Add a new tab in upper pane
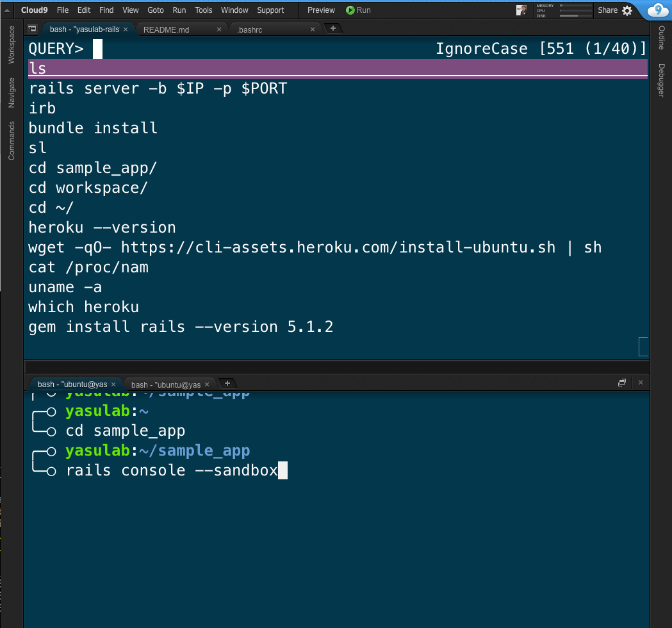Image resolution: width=672 pixels, height=628 pixels. (x=333, y=28)
